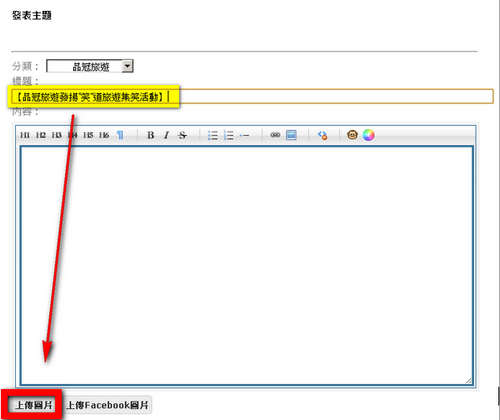Click the 上傳Facebook圖片 button

[107, 405]
